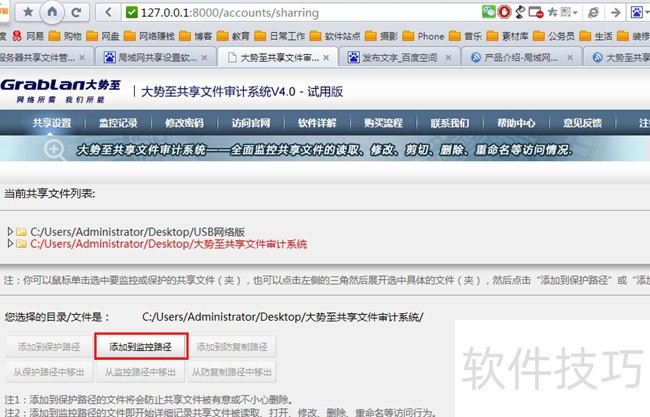The width and height of the screenshot is (650, 417).
Task: Open the 购物 bookmarks folder
Action: (65, 36)
